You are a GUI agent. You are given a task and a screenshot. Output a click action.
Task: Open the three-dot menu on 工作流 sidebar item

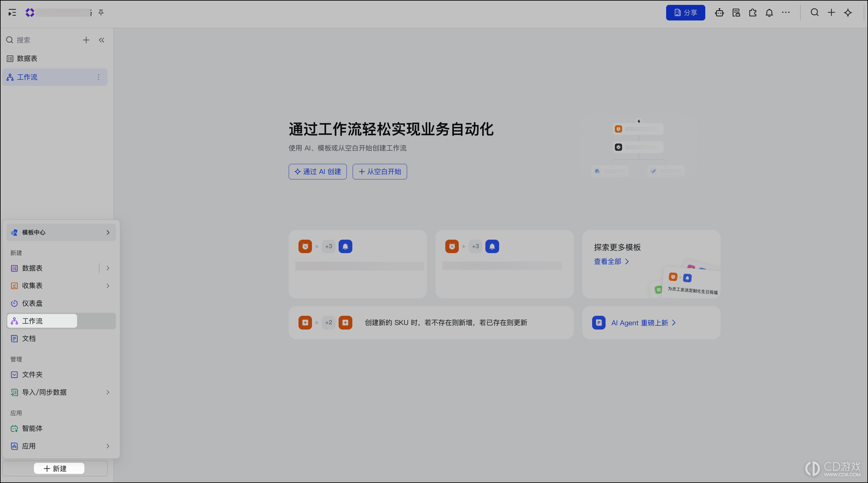98,77
